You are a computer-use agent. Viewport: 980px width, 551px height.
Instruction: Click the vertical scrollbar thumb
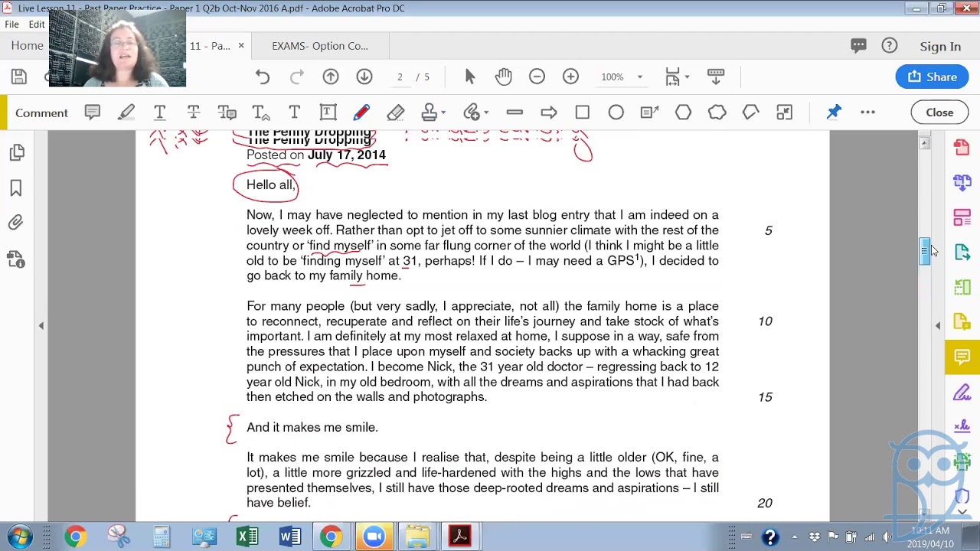pyautogui.click(x=925, y=251)
